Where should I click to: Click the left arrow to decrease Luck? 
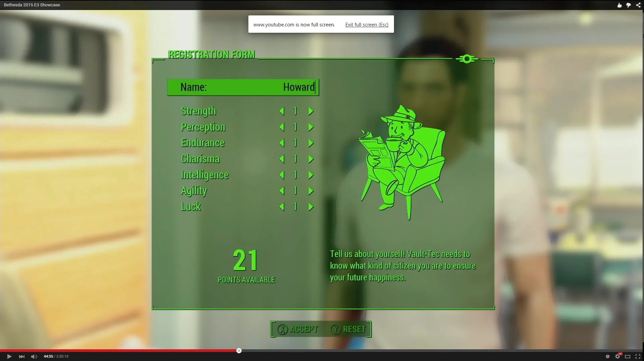click(x=282, y=206)
